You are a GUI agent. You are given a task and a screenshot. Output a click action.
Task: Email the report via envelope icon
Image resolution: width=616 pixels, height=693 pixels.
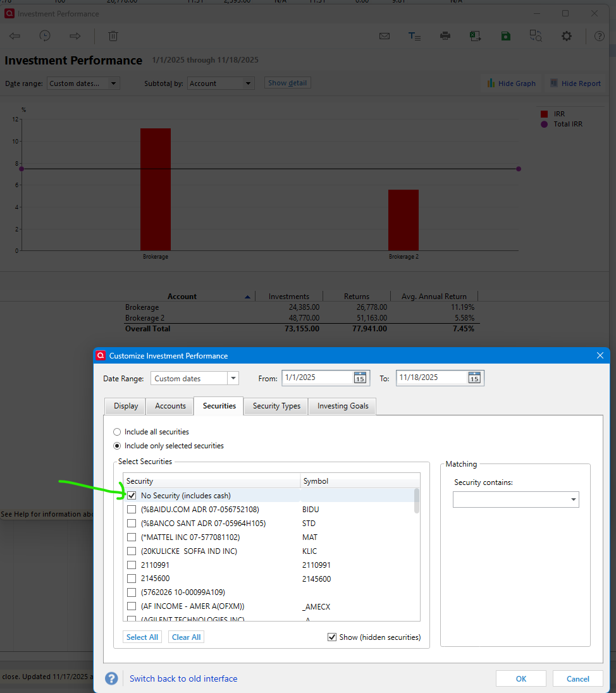(385, 36)
